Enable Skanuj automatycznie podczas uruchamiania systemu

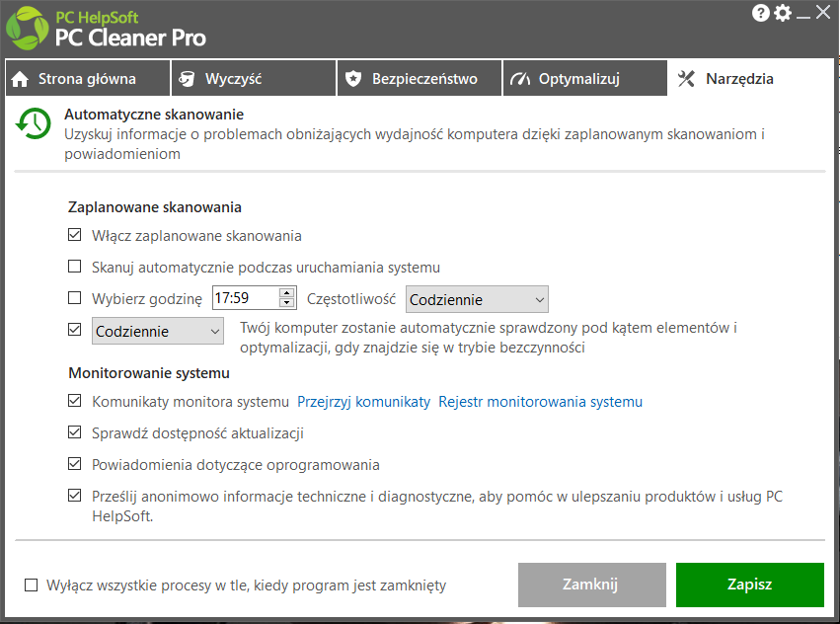tap(74, 267)
